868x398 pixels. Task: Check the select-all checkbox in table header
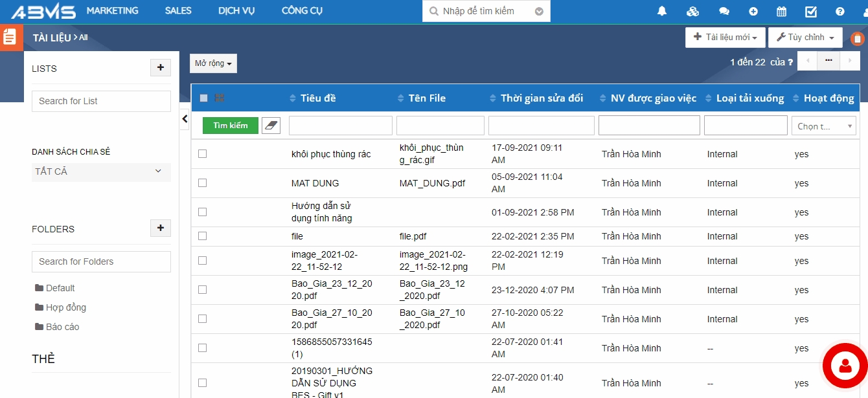(x=204, y=98)
